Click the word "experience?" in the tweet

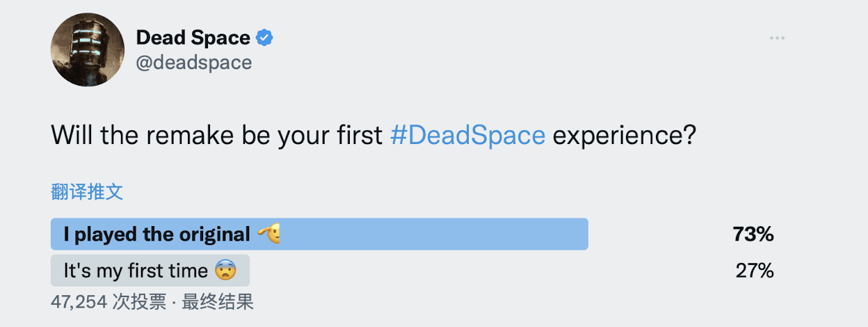pos(625,135)
